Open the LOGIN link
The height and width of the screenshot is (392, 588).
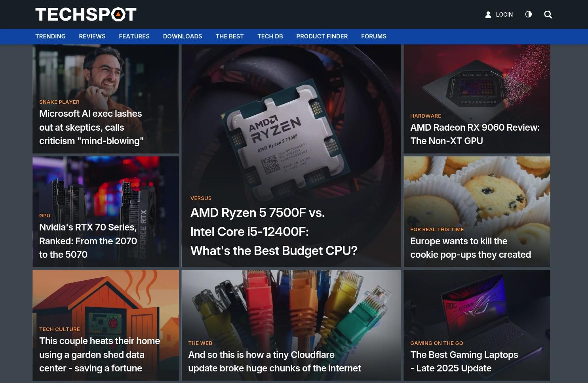(x=504, y=15)
